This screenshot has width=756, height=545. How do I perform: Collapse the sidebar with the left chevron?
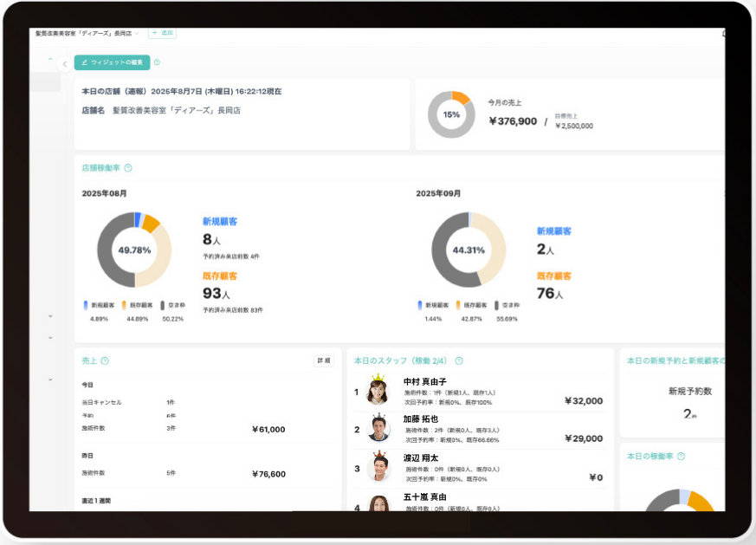click(x=64, y=63)
